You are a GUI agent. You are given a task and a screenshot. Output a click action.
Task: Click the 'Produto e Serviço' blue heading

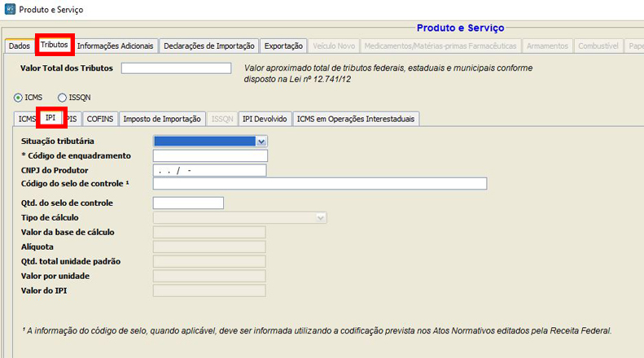[461, 28]
